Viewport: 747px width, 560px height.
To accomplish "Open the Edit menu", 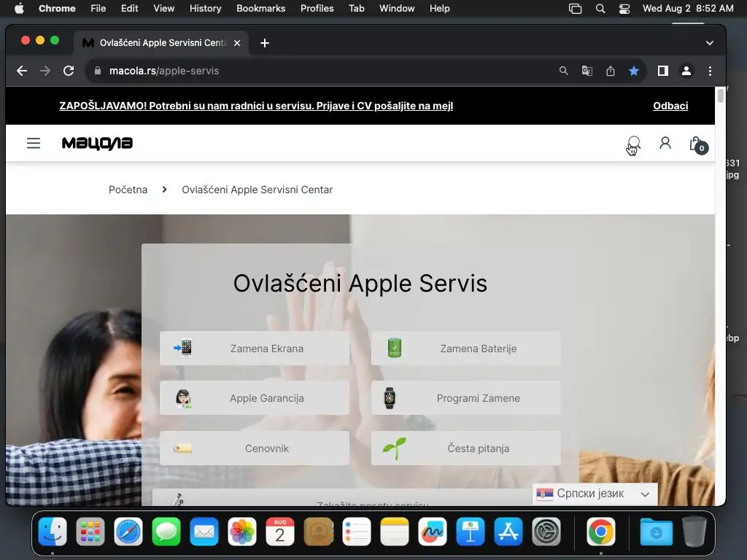I will tap(129, 9).
